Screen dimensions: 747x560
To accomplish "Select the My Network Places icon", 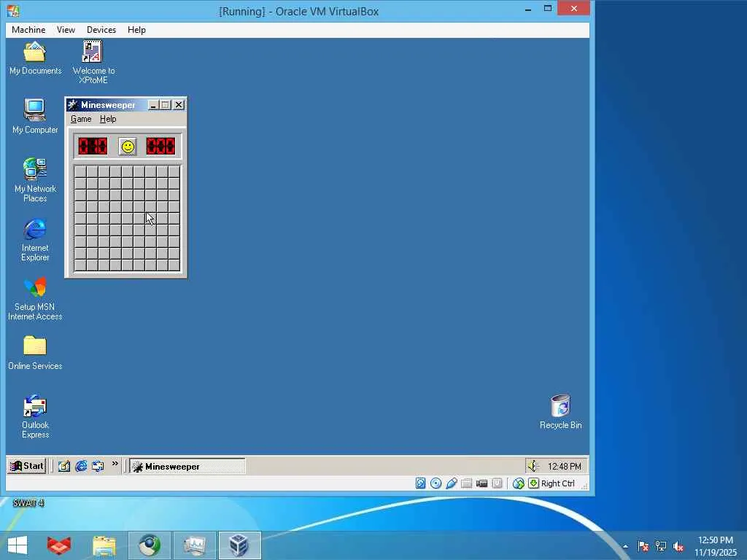I will coord(35,180).
